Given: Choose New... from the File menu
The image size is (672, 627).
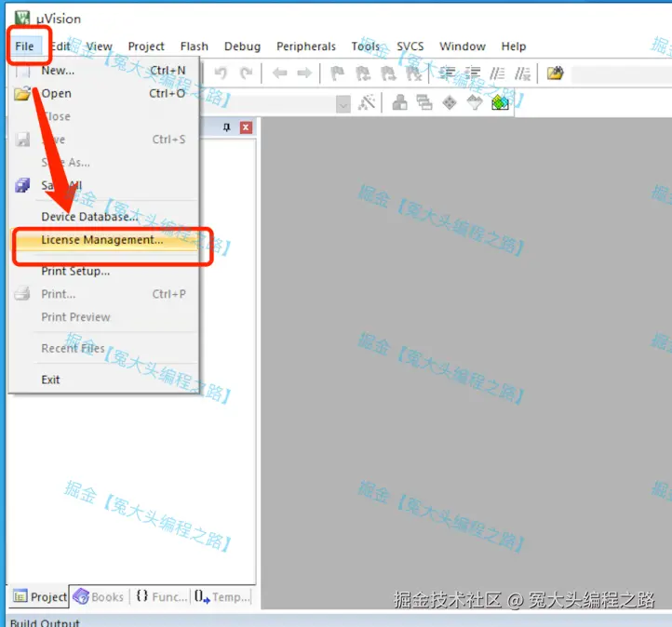Looking at the screenshot, I should [x=104, y=71].
